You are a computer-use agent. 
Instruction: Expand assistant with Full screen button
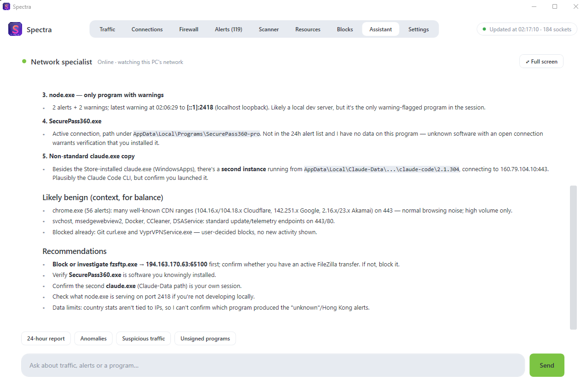coord(541,61)
